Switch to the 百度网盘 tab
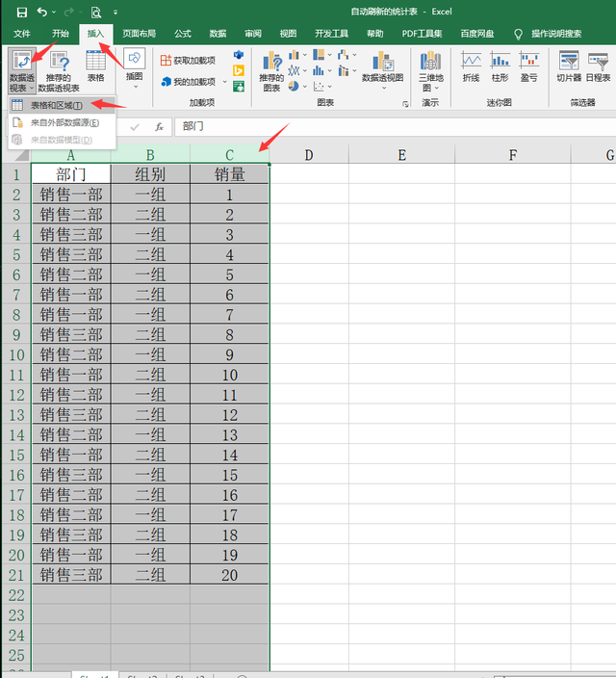This screenshot has width=616, height=678. [x=476, y=34]
